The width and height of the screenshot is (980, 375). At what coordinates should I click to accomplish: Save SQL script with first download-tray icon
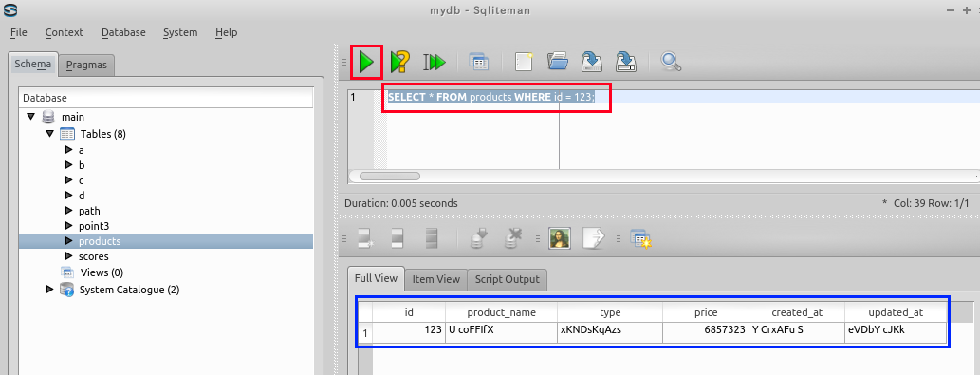[591, 62]
